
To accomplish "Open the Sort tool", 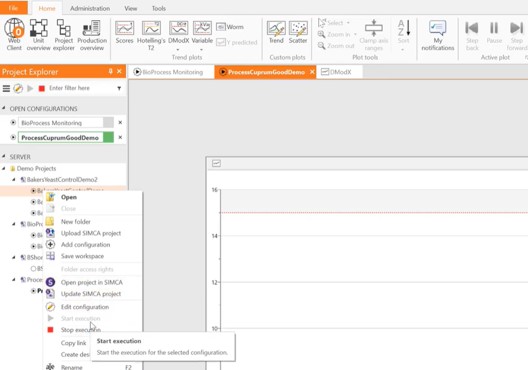I will tap(403, 32).
